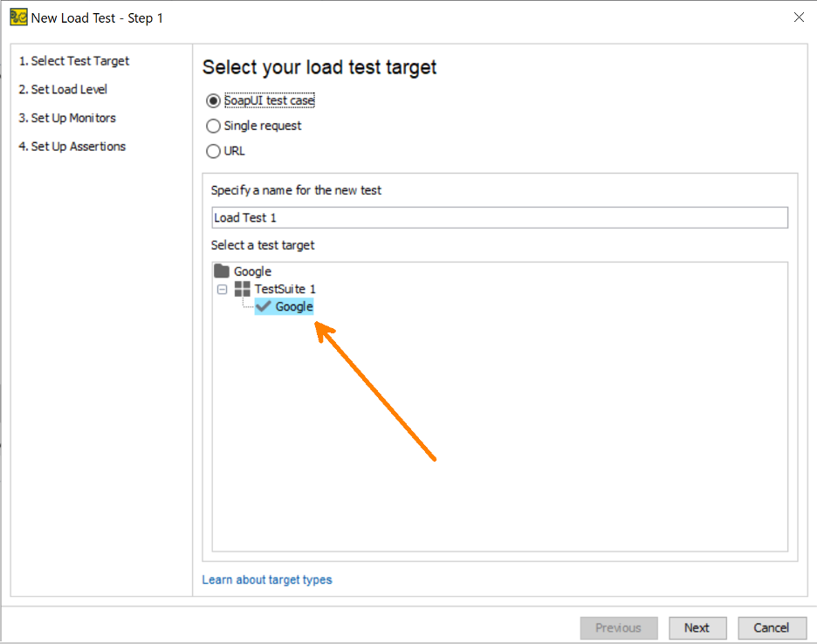Select the SoapUI test case radio button
This screenshot has width=817, height=644.
click(213, 100)
